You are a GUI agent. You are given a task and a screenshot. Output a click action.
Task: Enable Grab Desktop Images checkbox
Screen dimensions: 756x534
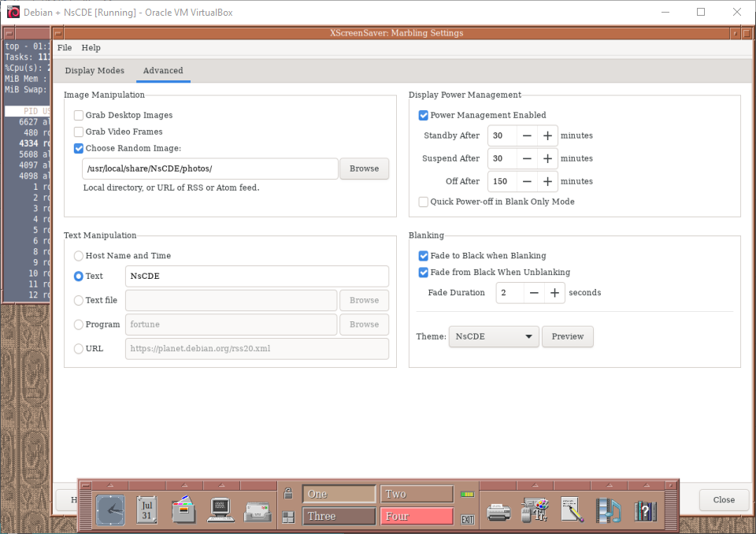click(x=79, y=115)
